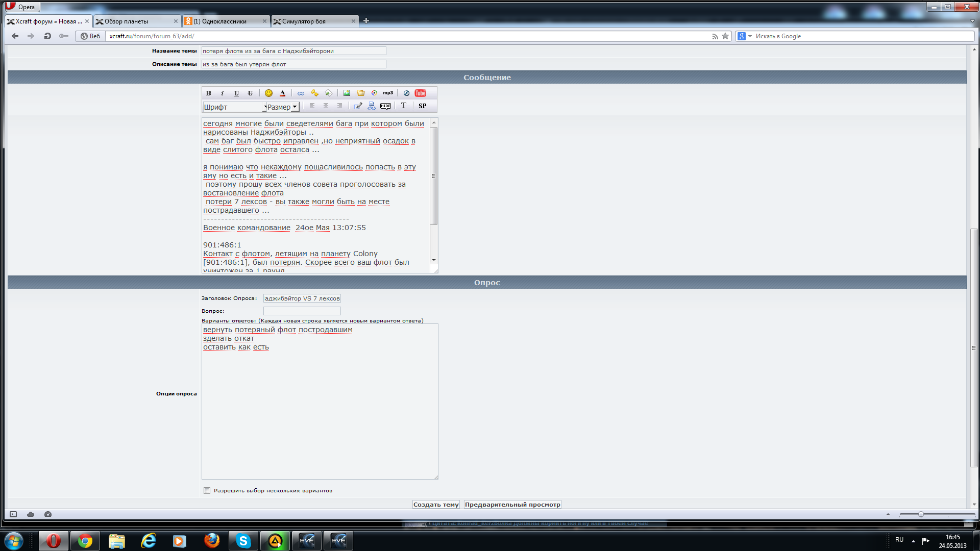Viewport: 980px width, 551px height.
Task: Align message text to the left
Action: click(x=312, y=106)
